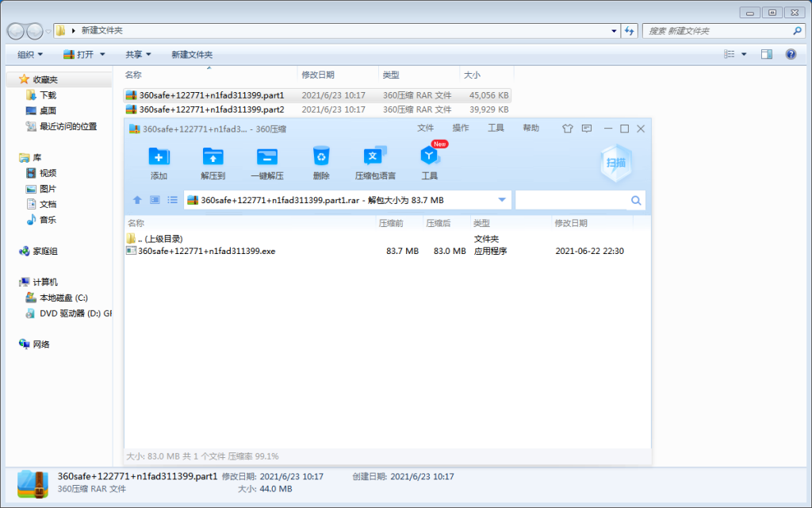This screenshot has width=812, height=508.
Task: Open the recent pages dropdown by nav buttons
Action: 48,31
